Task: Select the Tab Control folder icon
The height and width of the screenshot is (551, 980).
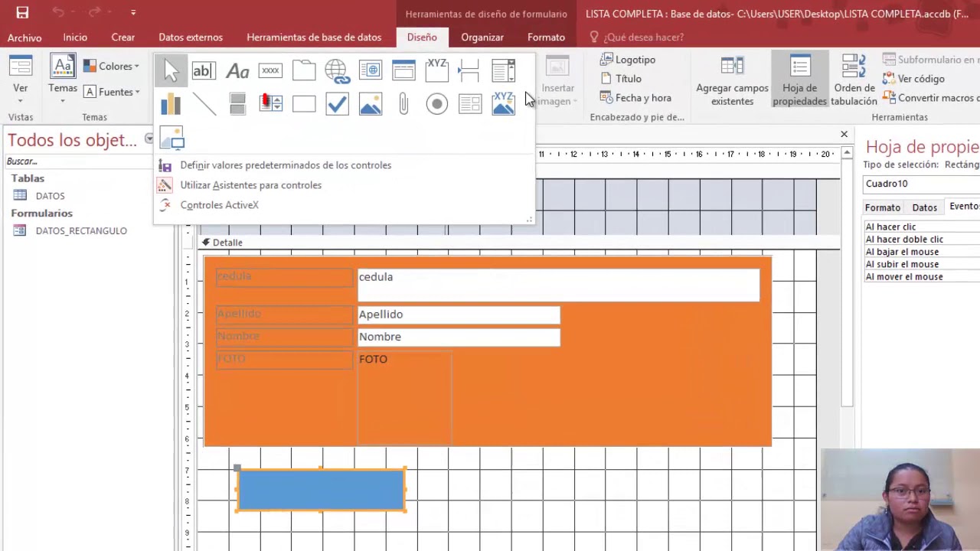Action: (304, 70)
